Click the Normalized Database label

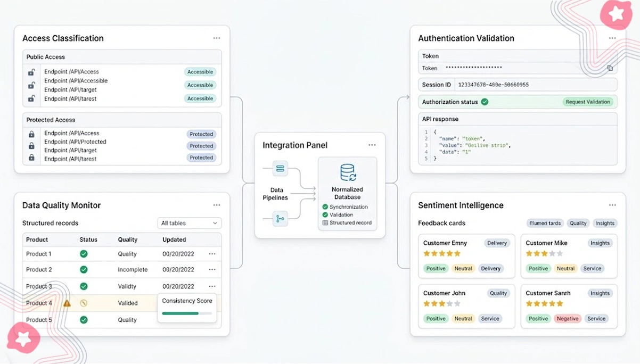coord(348,193)
